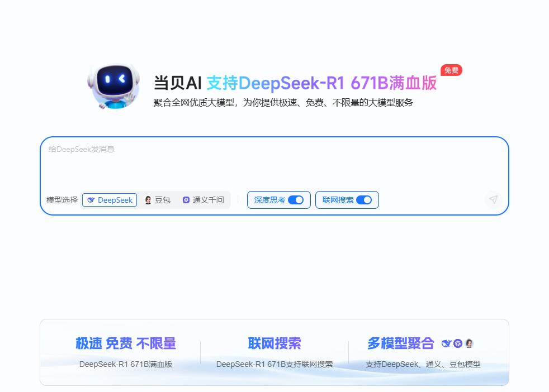Disable the 联网搜索 switch

364,200
